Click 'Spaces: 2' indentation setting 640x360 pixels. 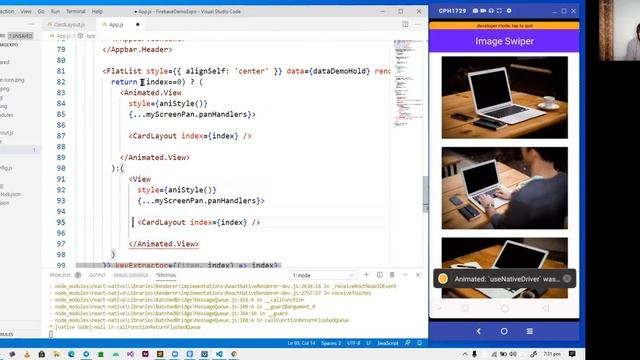tap(331, 343)
